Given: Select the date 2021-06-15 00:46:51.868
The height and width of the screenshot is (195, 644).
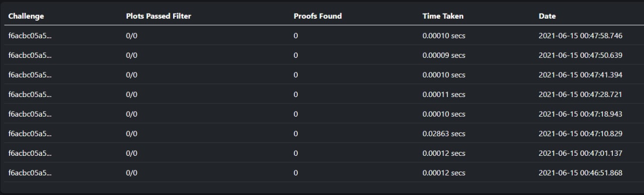Looking at the screenshot, I should tap(580, 173).
